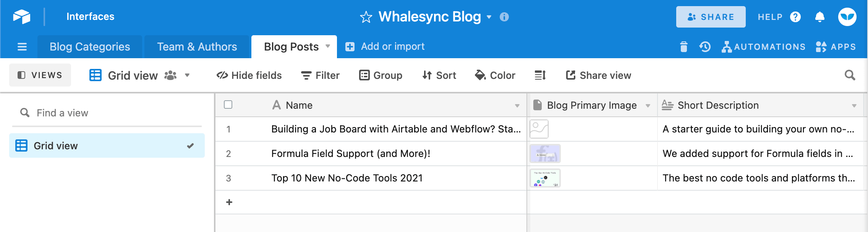Screen dimensions: 868x232
Task: Open the Filter menu
Action: [x=320, y=75]
